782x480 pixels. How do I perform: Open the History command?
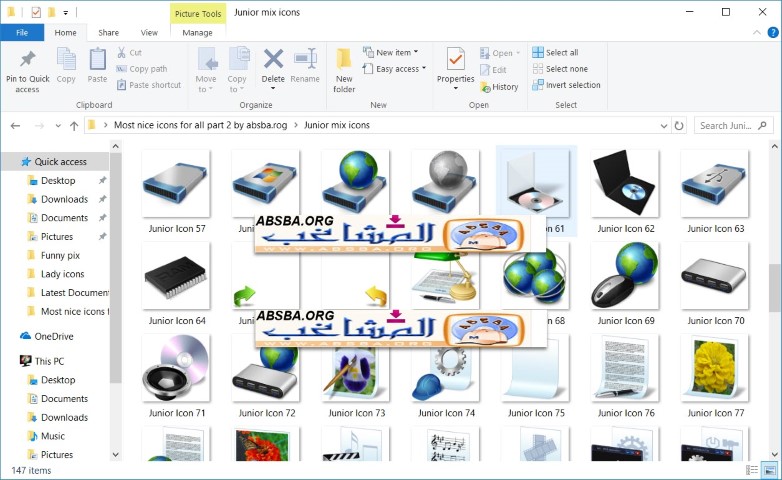click(499, 87)
